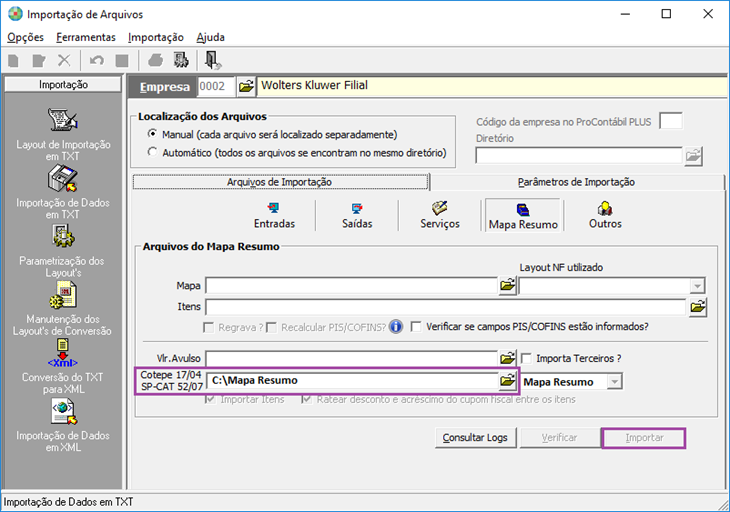Screen dimensions: 730x512
Task: Open Importação de Dados em TXT
Action: click(63, 193)
